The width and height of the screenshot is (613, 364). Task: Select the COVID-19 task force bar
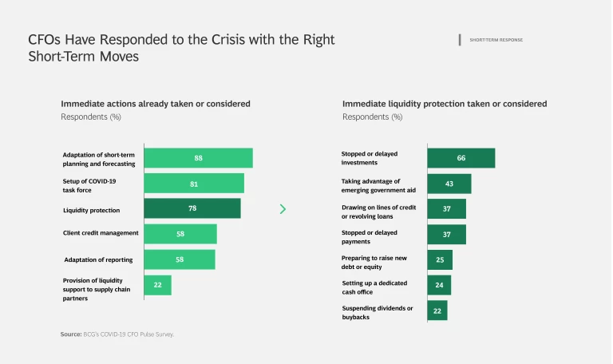[x=194, y=184]
